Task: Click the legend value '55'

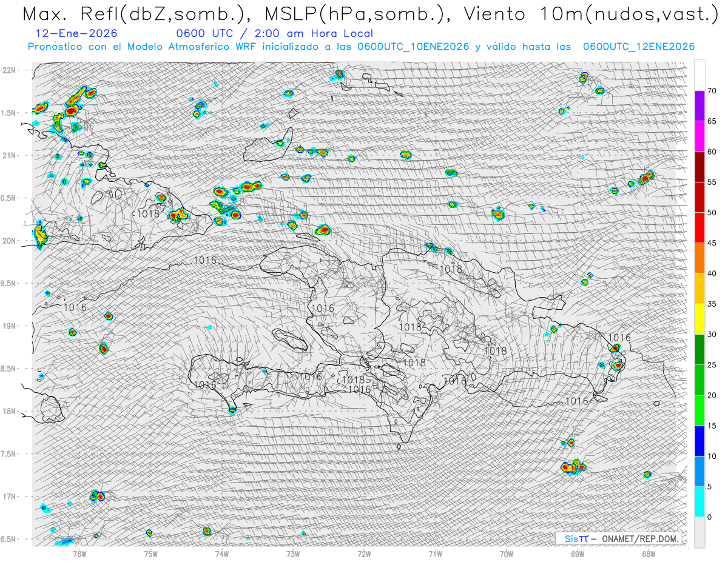Action: 712,182
